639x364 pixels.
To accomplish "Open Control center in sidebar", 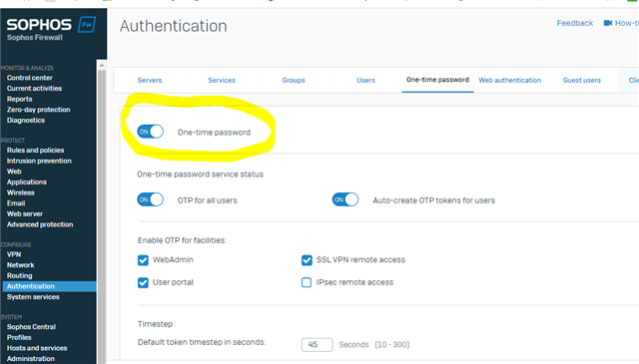I will tap(30, 78).
